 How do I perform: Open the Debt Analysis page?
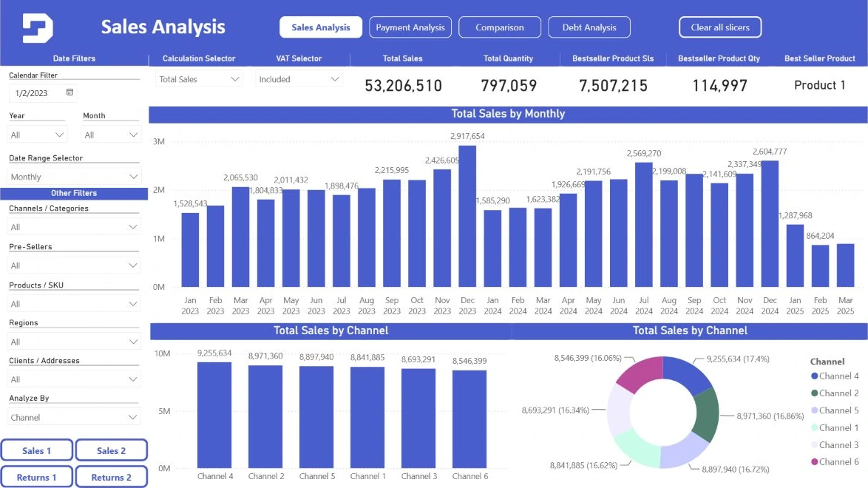tap(589, 27)
